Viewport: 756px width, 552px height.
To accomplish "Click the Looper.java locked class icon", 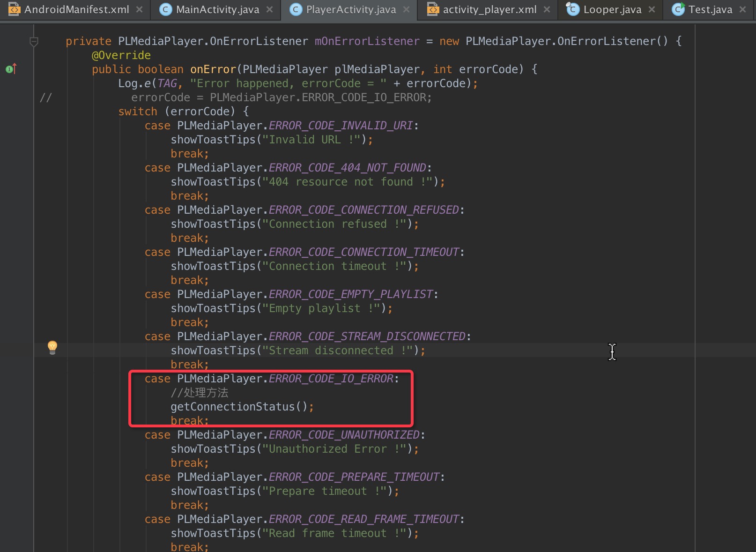I will click(572, 9).
